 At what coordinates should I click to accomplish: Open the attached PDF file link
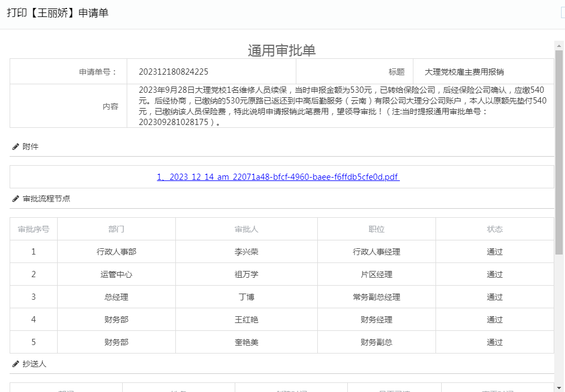278,177
